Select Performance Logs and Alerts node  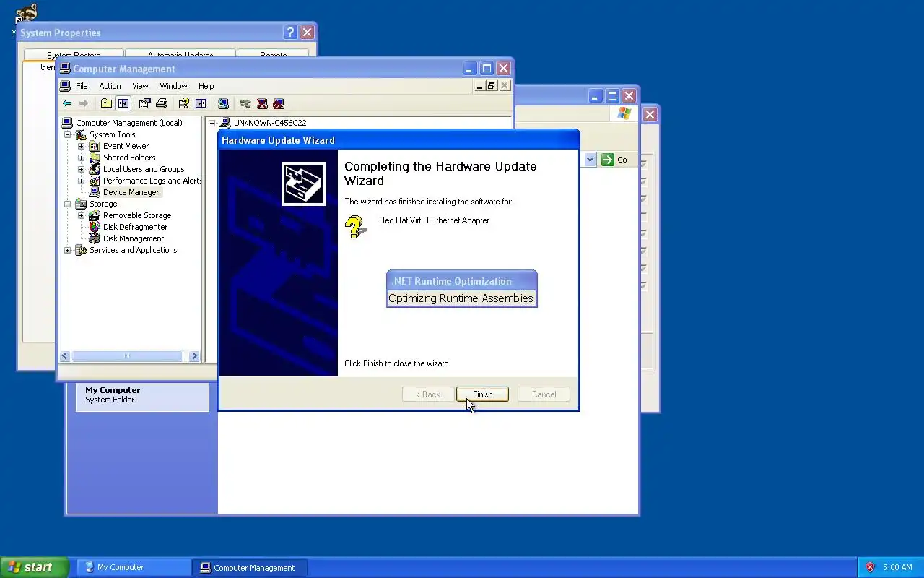point(152,181)
